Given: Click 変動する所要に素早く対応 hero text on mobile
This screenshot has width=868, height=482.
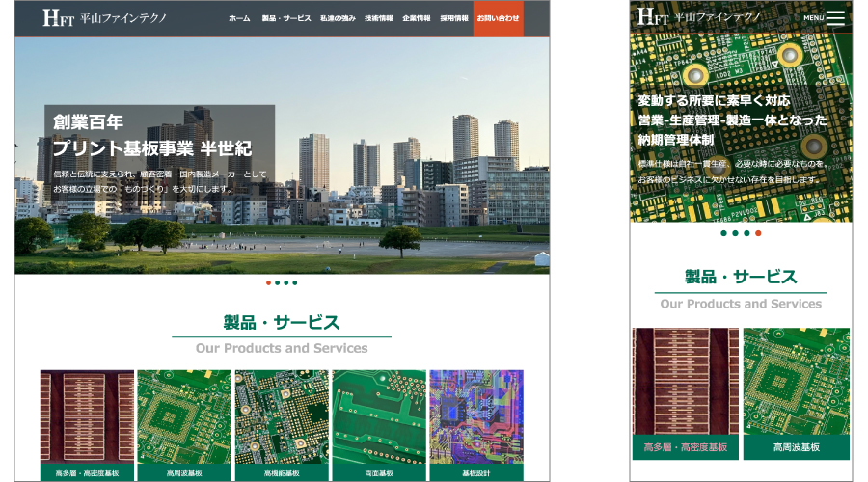Looking at the screenshot, I should tap(714, 100).
